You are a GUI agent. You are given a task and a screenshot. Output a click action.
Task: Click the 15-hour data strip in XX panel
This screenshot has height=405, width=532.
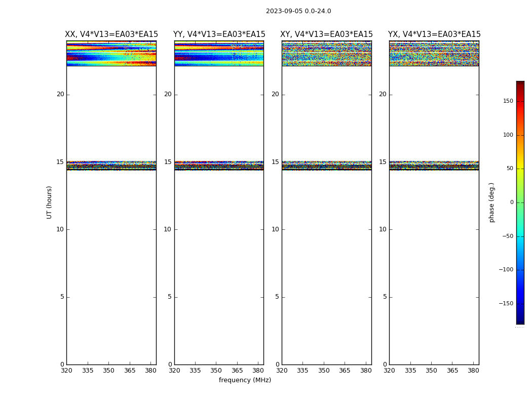[x=111, y=166]
